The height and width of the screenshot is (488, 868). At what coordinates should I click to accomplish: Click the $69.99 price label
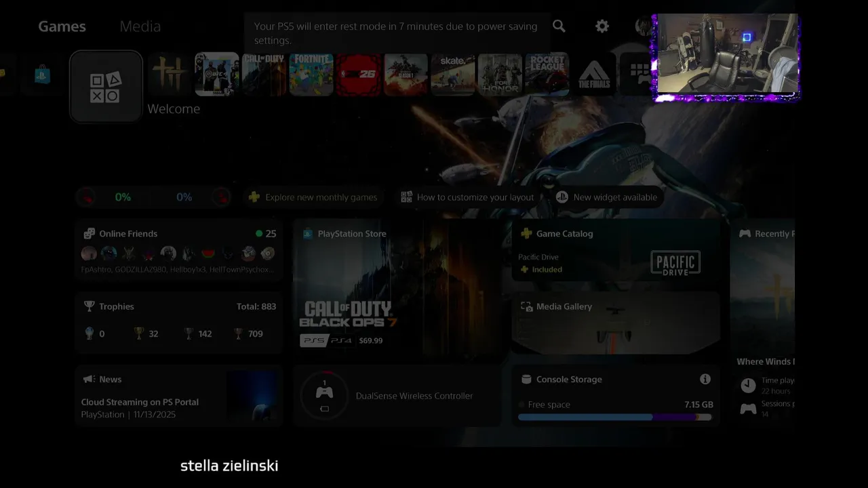(x=371, y=340)
